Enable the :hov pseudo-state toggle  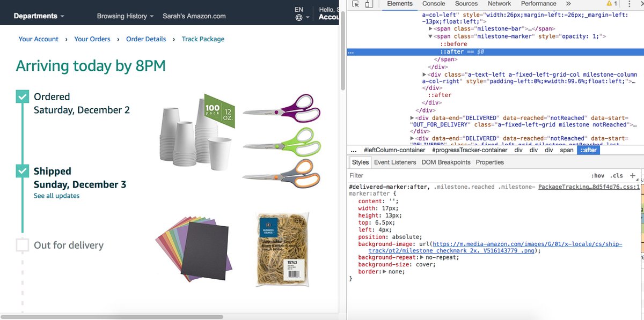[599, 176]
